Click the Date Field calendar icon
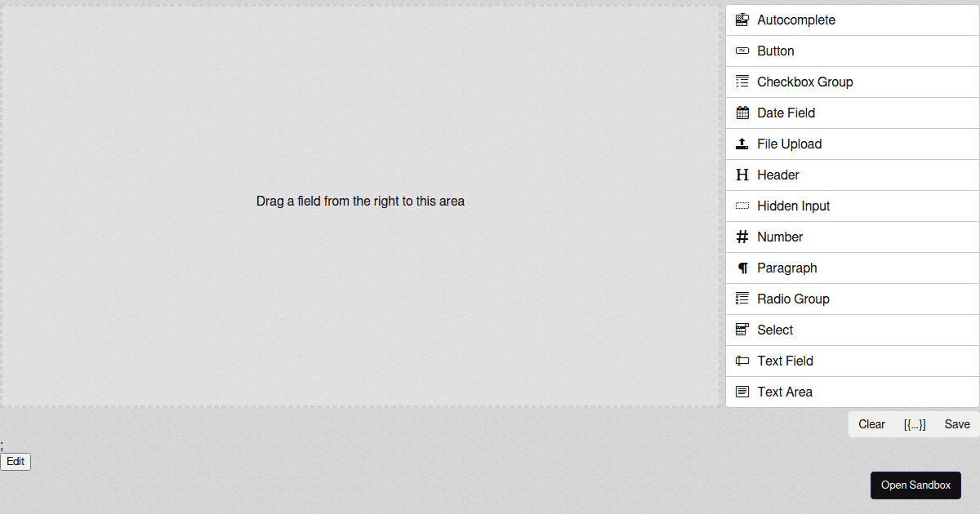 tap(742, 113)
